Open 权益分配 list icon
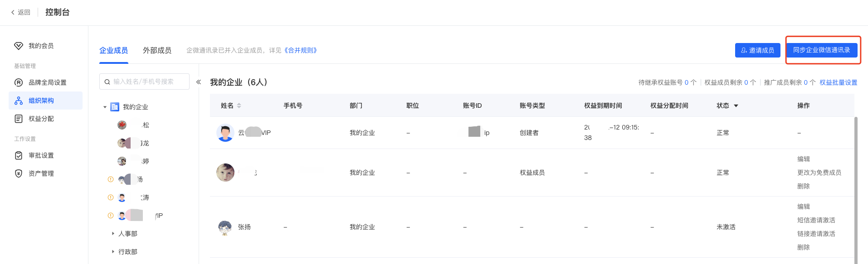Image resolution: width=868 pixels, height=264 pixels. click(x=19, y=119)
